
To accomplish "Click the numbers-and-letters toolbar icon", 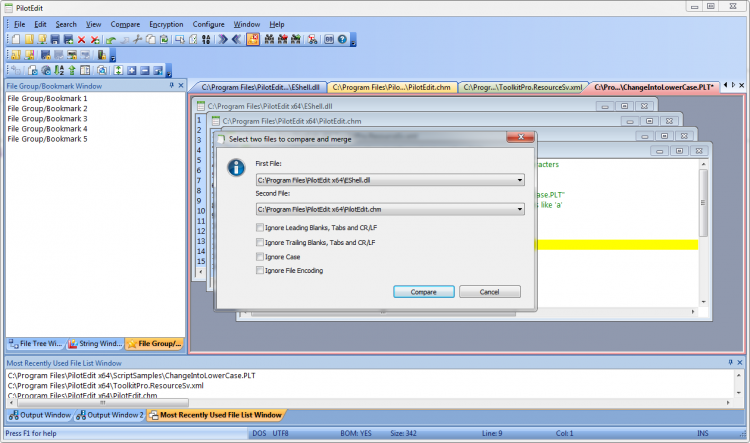I will click(x=206, y=39).
